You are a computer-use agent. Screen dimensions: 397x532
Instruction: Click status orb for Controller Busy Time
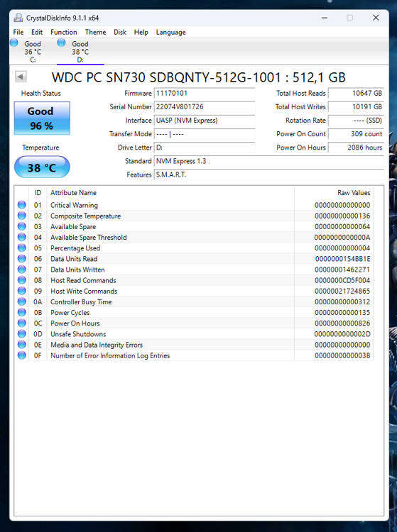[x=22, y=301]
